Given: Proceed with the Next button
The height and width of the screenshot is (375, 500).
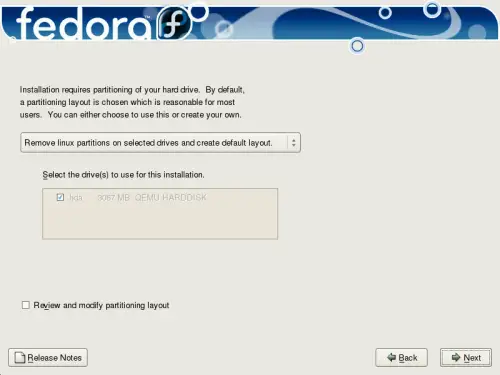Looking at the screenshot, I should (466, 358).
